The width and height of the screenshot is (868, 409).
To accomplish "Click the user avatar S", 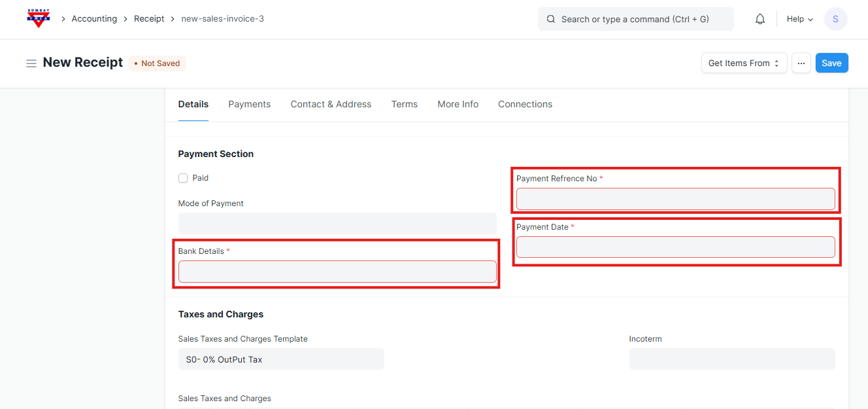I will [x=835, y=19].
